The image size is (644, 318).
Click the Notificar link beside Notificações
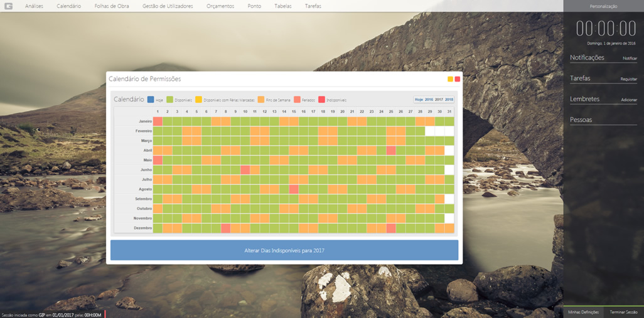pyautogui.click(x=630, y=58)
